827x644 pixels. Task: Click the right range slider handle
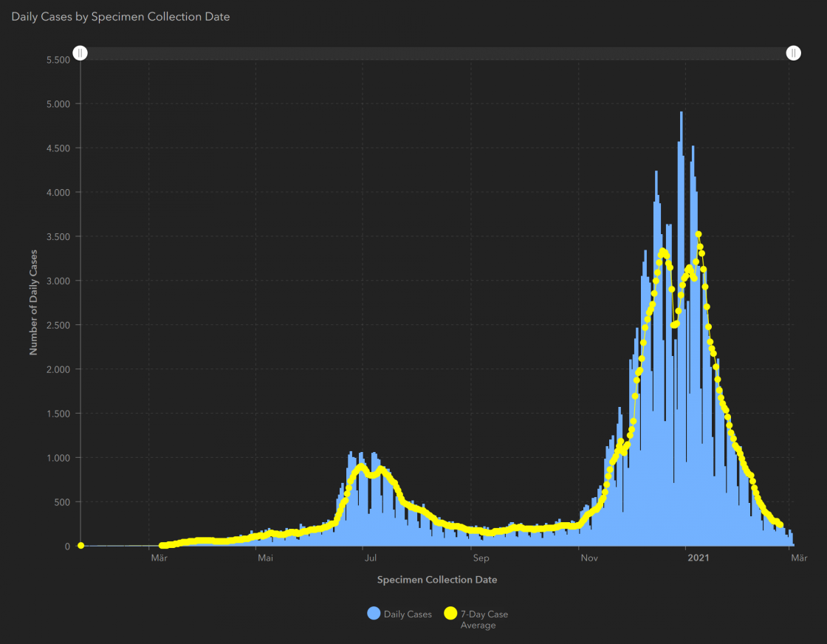pyautogui.click(x=793, y=53)
